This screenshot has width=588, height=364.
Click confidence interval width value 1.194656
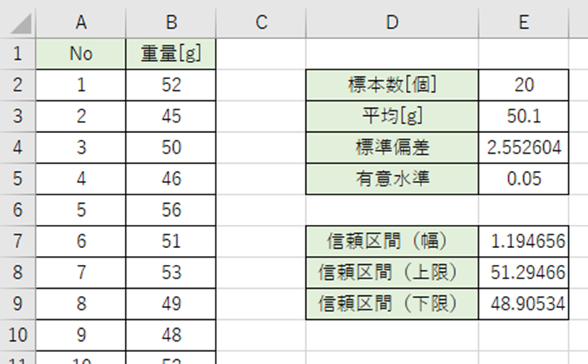524,242
